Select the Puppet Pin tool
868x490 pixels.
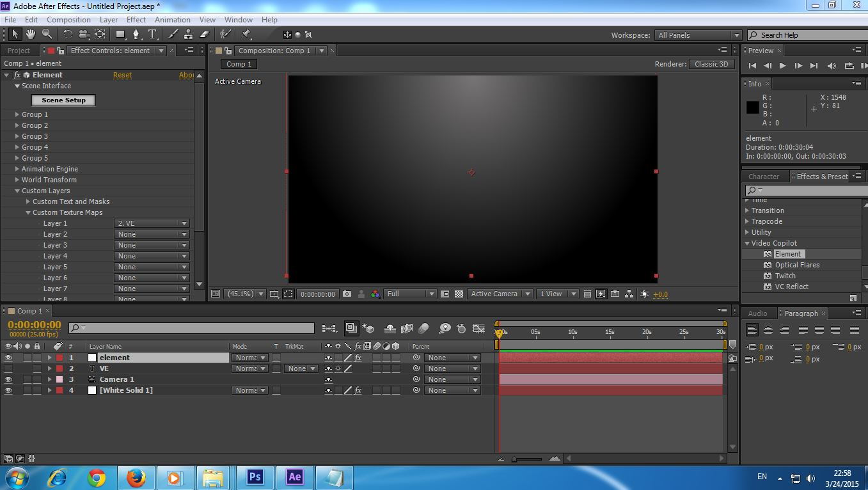(x=246, y=35)
